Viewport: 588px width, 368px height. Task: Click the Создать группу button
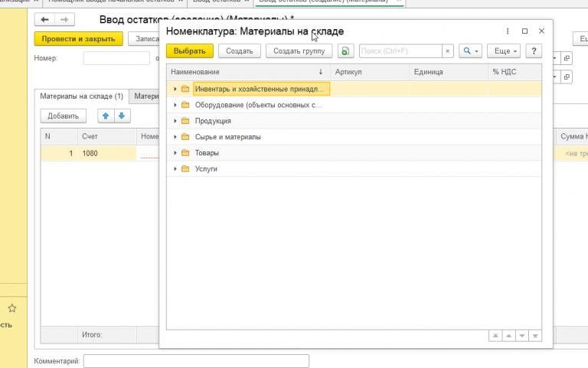point(299,51)
